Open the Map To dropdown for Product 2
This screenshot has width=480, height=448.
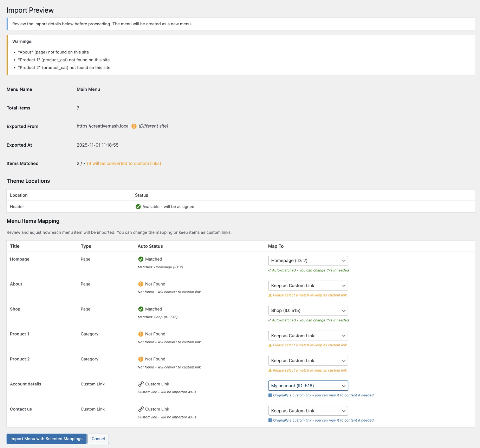click(x=308, y=361)
